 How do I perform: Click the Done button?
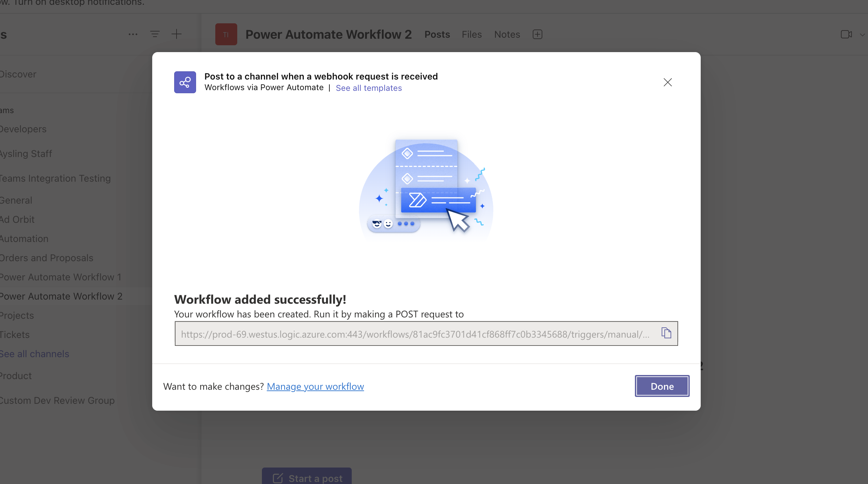coord(662,386)
